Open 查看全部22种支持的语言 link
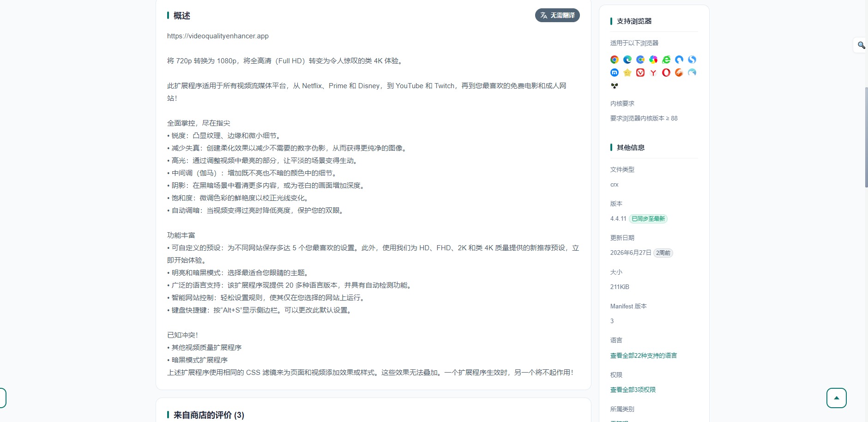This screenshot has height=422, width=868. click(x=644, y=356)
